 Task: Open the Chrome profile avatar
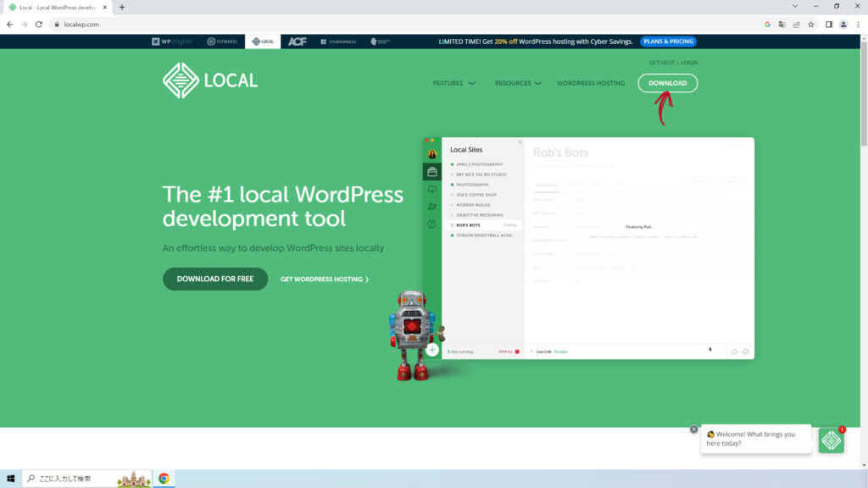pos(843,25)
